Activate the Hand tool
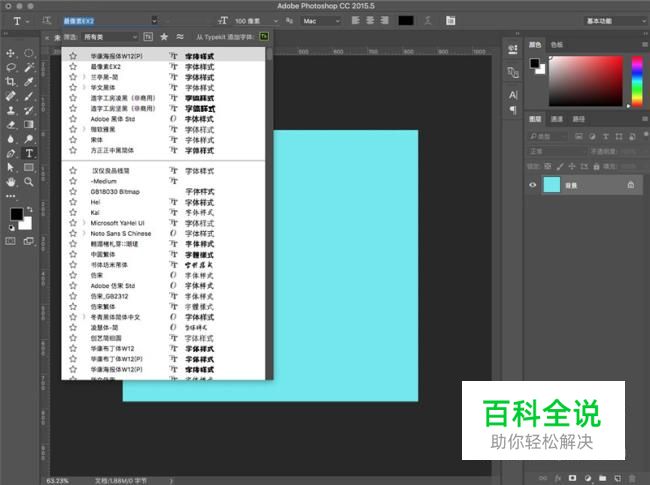Image resolution: width=650 pixels, height=485 pixels. tap(11, 182)
